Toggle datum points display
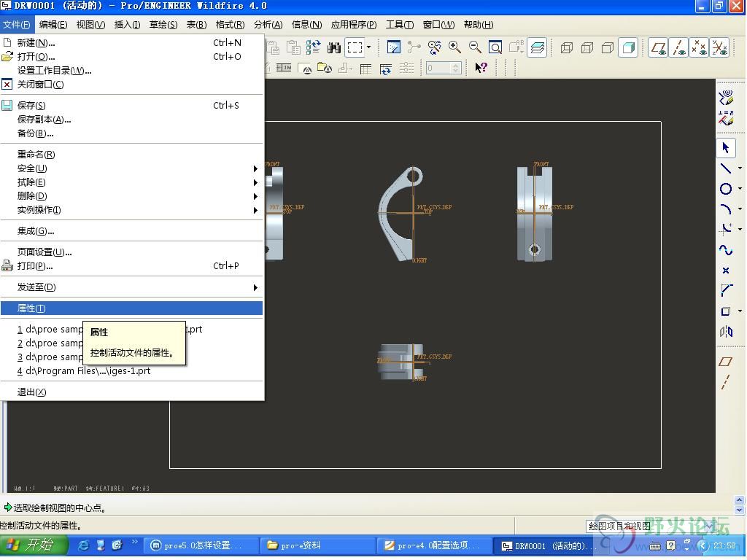This screenshot has width=747, height=560. click(x=700, y=48)
